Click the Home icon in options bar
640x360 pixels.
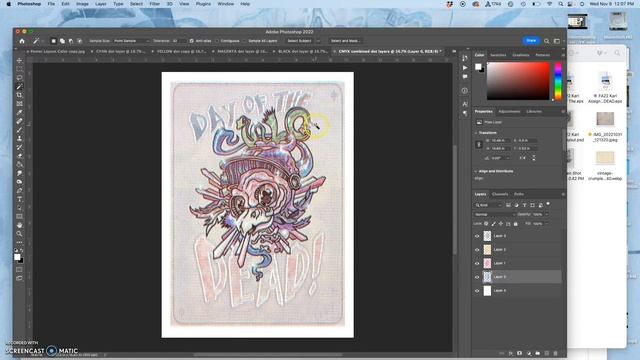pos(22,41)
